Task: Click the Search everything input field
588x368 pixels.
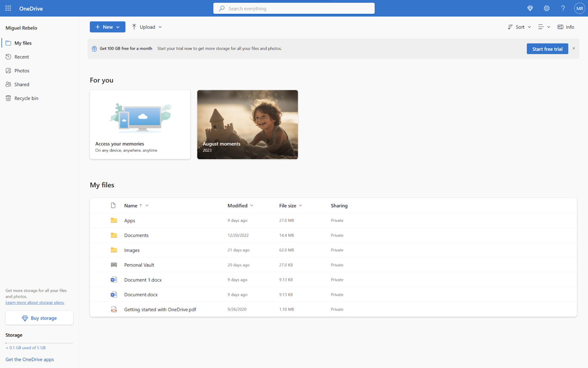Action: (x=294, y=8)
